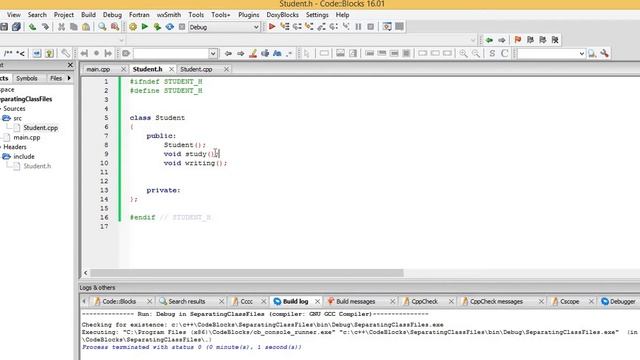Run the program with green play icon
Screen dimensions: 640x360
[144, 27]
